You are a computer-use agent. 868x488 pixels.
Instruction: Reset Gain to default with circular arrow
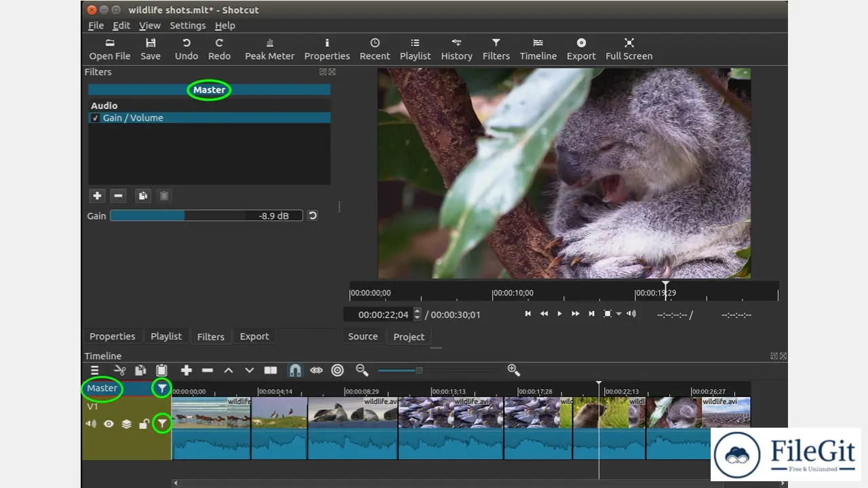pyautogui.click(x=312, y=216)
